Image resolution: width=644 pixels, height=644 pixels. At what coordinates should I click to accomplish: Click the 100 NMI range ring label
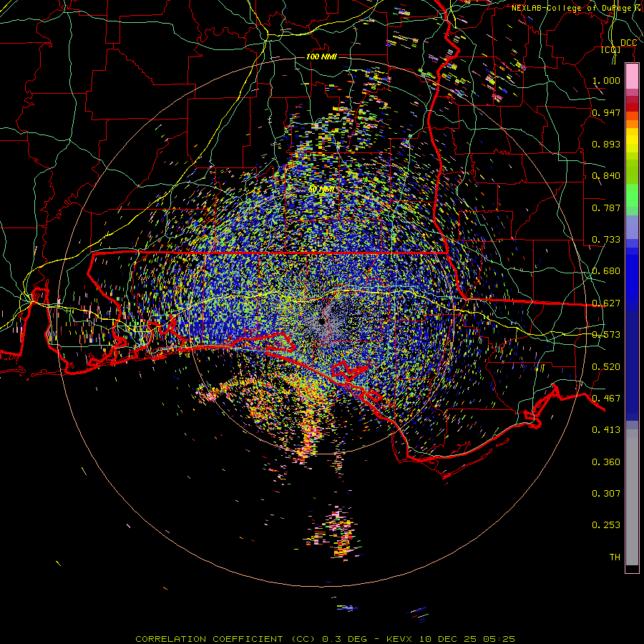click(321, 57)
